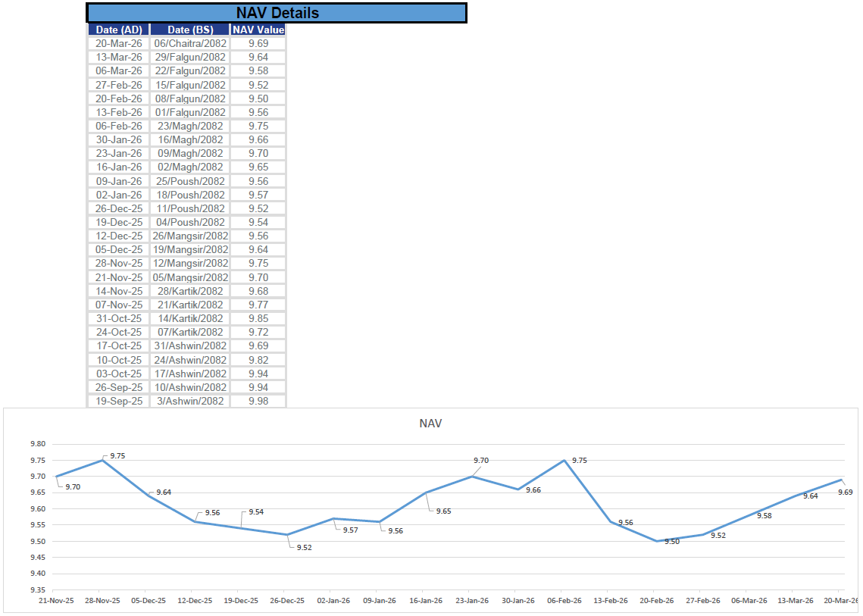Select the 20-Mar-26 date cell
This screenshot has width=863, height=616.
tap(118, 44)
